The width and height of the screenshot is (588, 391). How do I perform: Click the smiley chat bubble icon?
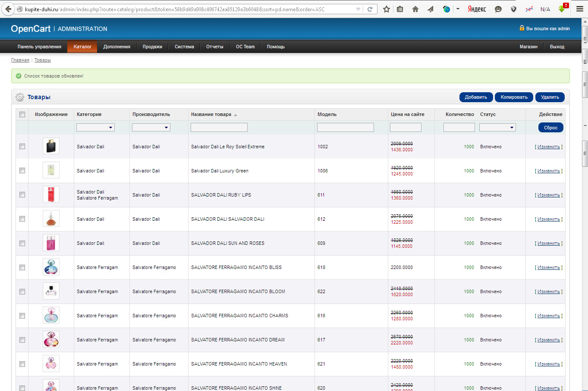(498, 9)
